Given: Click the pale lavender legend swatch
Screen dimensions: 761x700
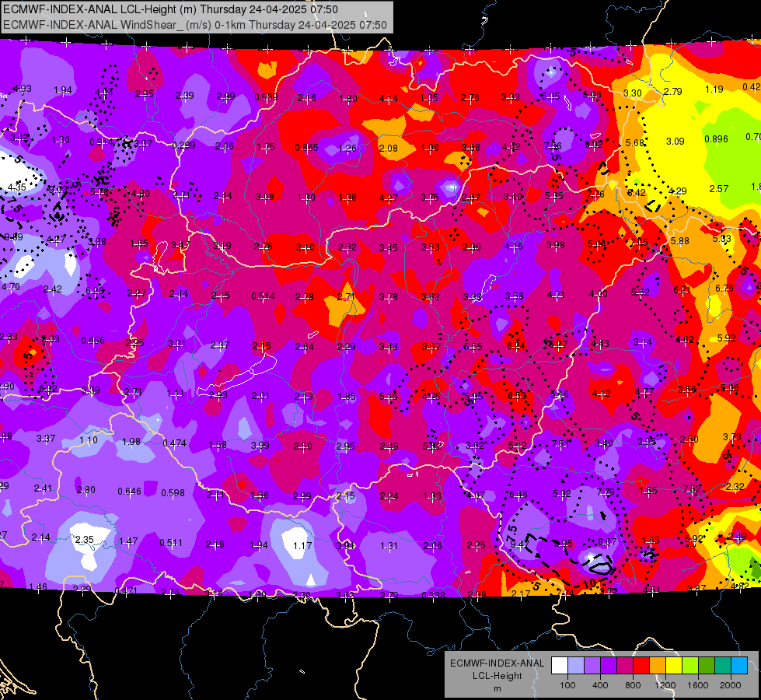Looking at the screenshot, I should pyautogui.click(x=576, y=666).
